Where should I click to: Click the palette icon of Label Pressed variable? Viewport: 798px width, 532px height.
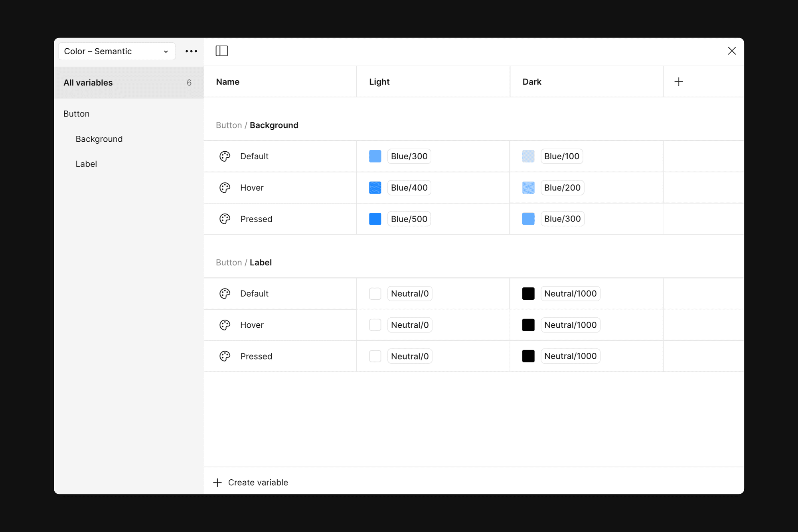coord(225,356)
